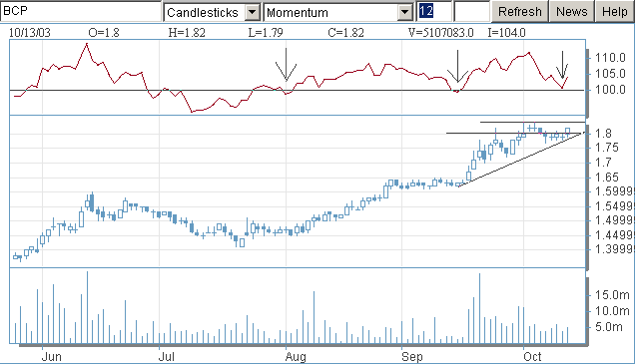Select the Candlesticks combo box text
The width and height of the screenshot is (635, 364).
203,13
